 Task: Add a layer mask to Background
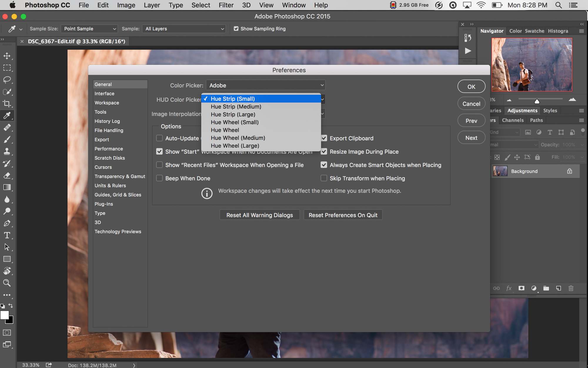pyautogui.click(x=522, y=288)
